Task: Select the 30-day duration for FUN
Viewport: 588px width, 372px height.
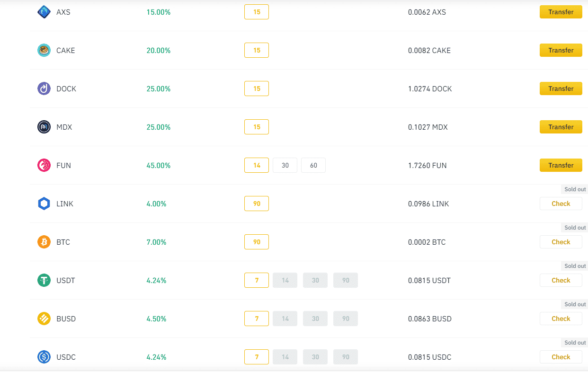Action: [x=285, y=165]
